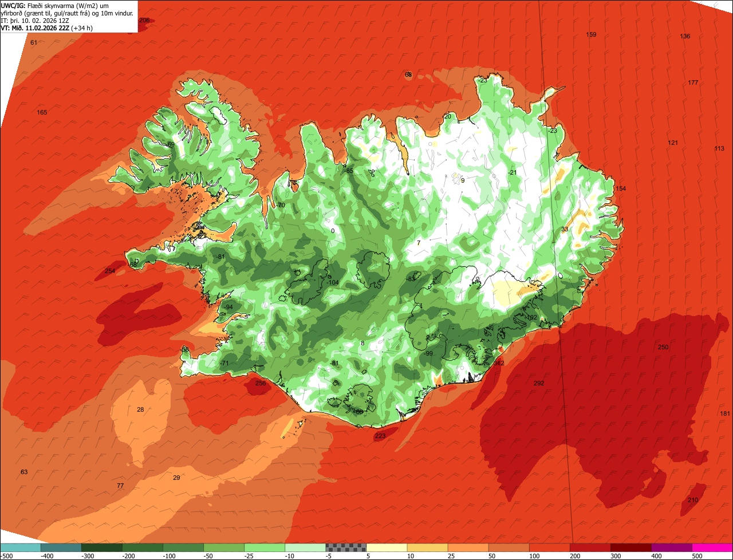Click the map value 121
Viewport: 733px width, 560px height.
pyautogui.click(x=673, y=143)
